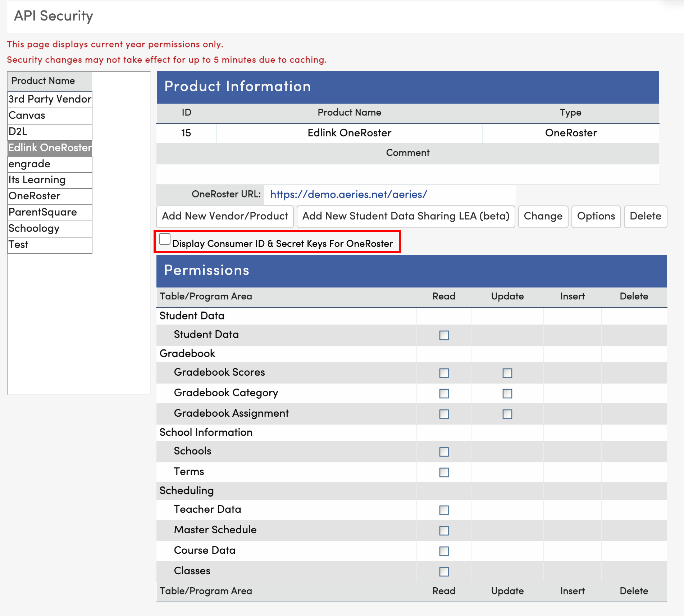
Task: Tick Gradebook Scores Read checkbox
Action: point(444,373)
